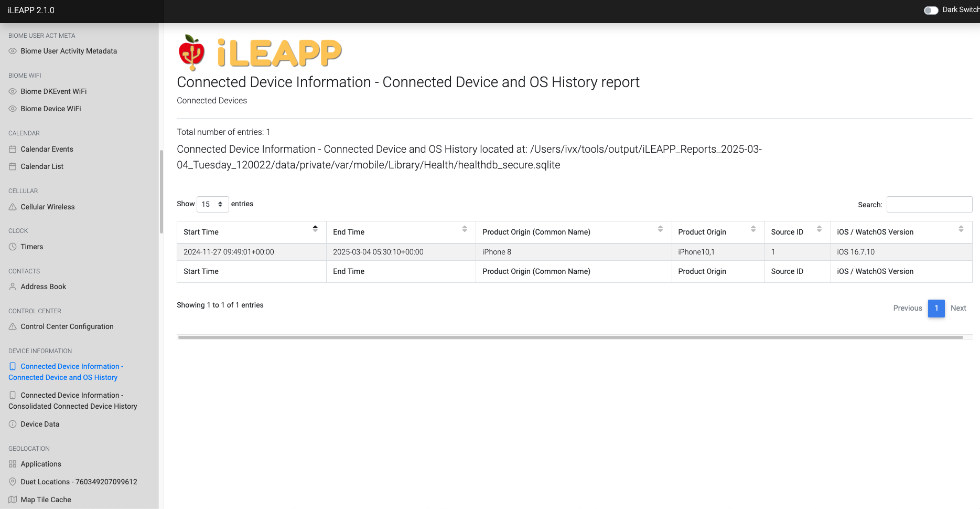Click the iLEAPP apple logo
This screenshot has height=509, width=980.
(191, 53)
